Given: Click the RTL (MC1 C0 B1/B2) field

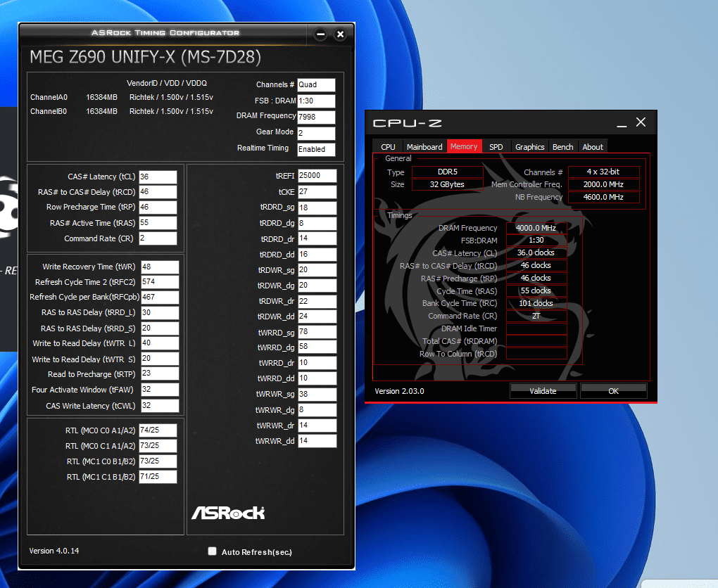Looking at the screenshot, I should tap(158, 461).
